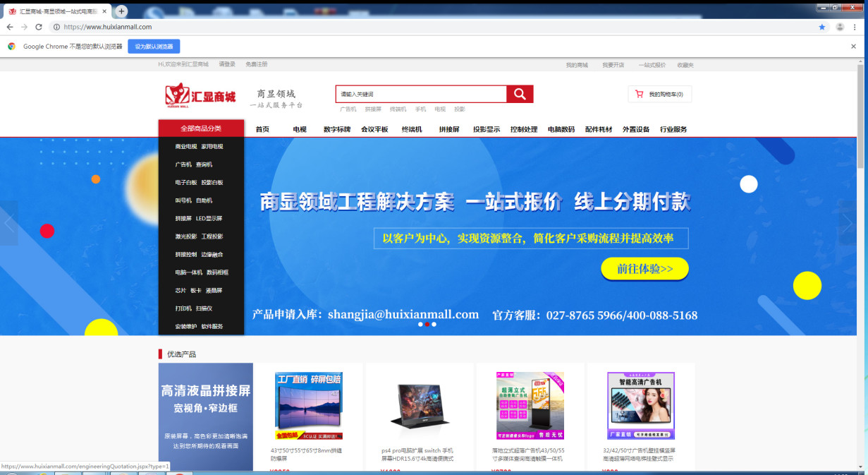
Task: Select the 电视 navigation item
Action: click(x=300, y=129)
